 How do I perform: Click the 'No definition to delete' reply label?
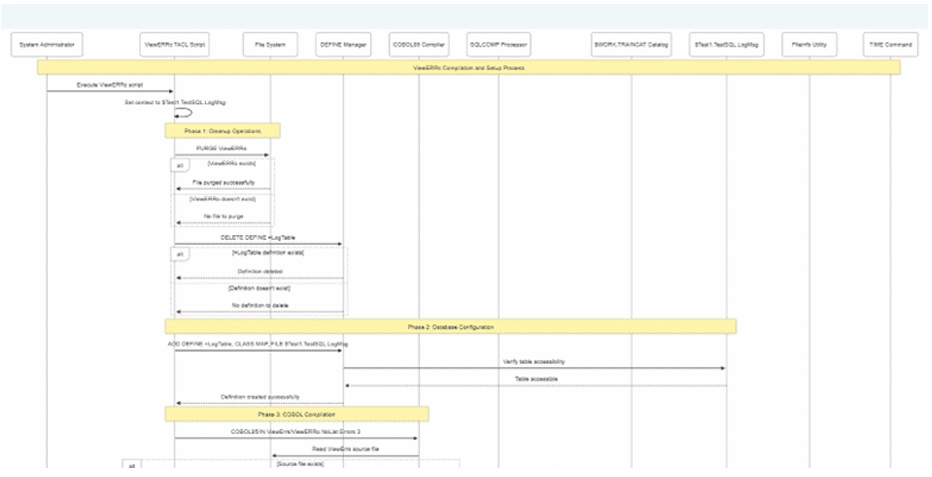pyautogui.click(x=259, y=306)
